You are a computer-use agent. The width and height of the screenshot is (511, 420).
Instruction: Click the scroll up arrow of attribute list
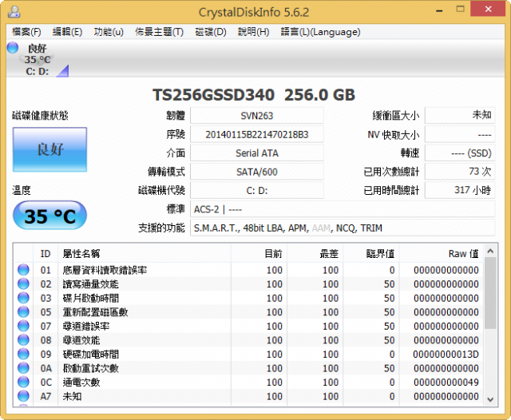pos(490,252)
